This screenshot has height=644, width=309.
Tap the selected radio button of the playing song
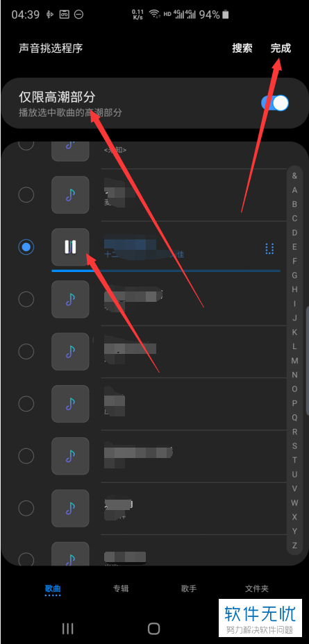pos(26,247)
